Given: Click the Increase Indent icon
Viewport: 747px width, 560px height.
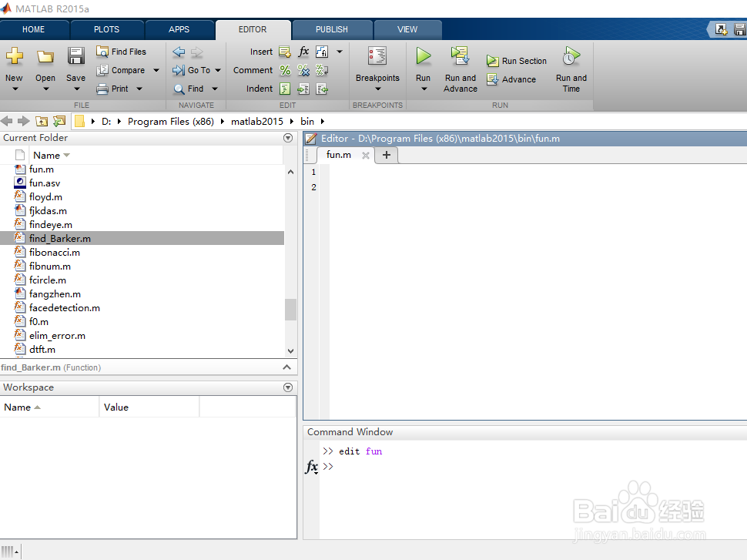Looking at the screenshot, I should (303, 89).
